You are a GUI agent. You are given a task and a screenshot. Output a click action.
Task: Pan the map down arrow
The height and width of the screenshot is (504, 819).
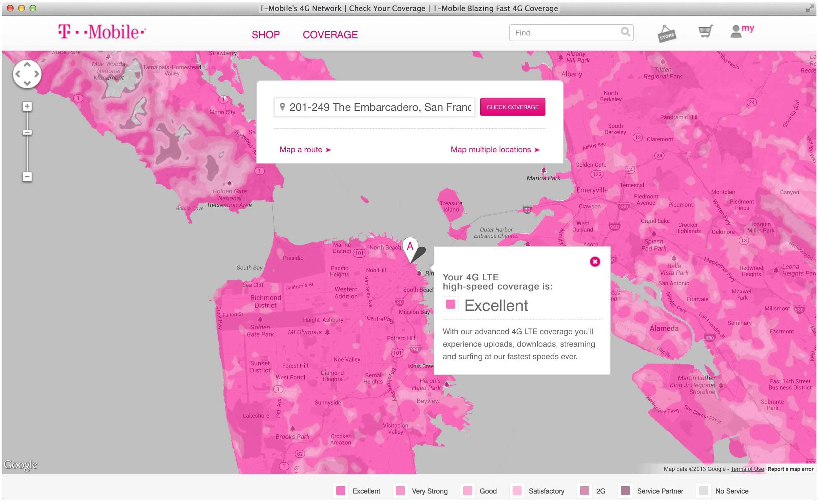27,83
